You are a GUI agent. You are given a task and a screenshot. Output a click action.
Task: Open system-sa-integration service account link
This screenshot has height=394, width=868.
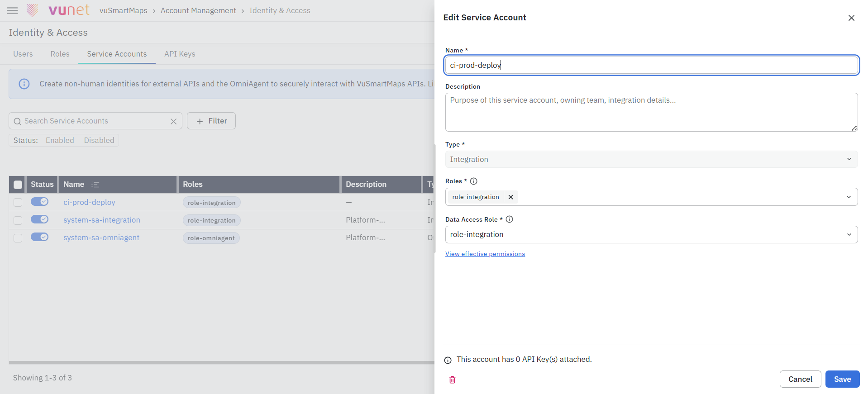[102, 220]
